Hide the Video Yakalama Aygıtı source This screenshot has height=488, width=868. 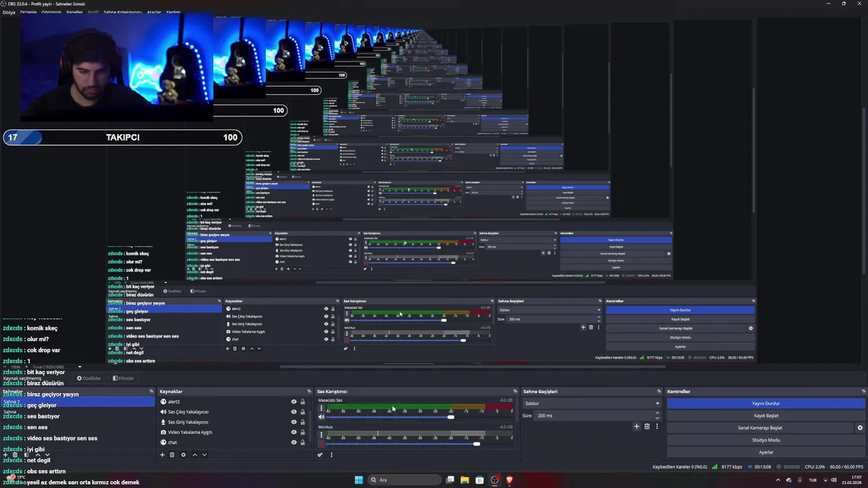pyautogui.click(x=294, y=432)
